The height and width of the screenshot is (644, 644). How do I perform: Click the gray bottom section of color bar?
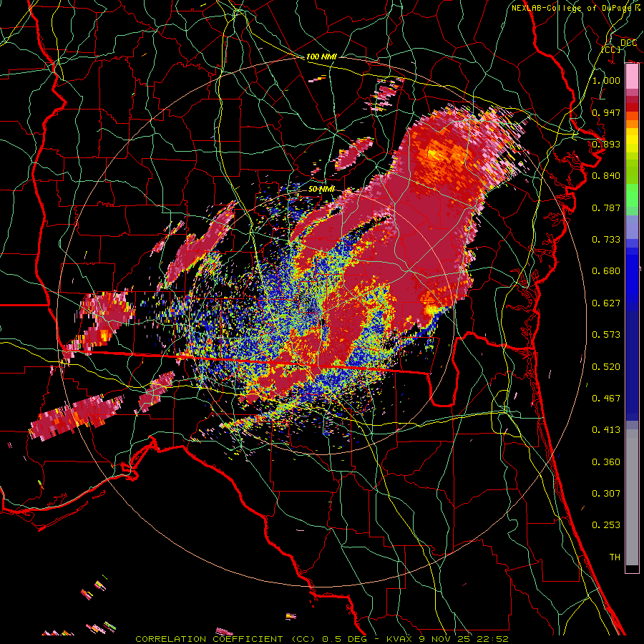(x=632, y=497)
